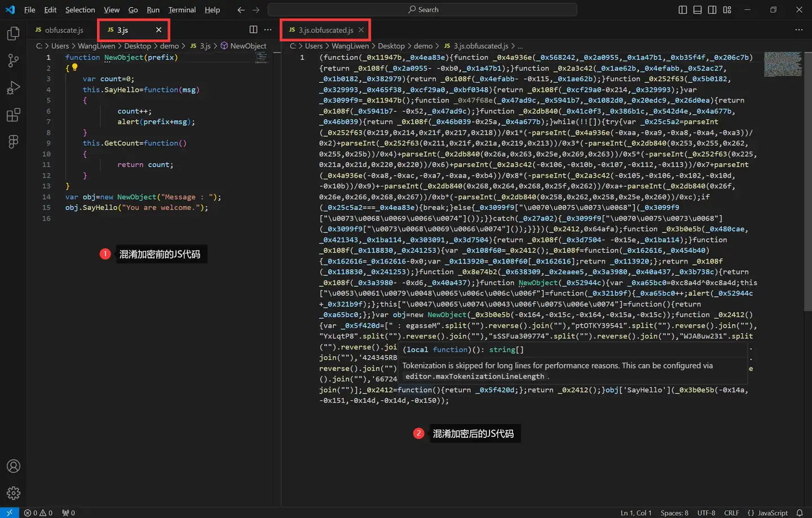Open the ports forwarded status item

pyautogui.click(x=68, y=512)
